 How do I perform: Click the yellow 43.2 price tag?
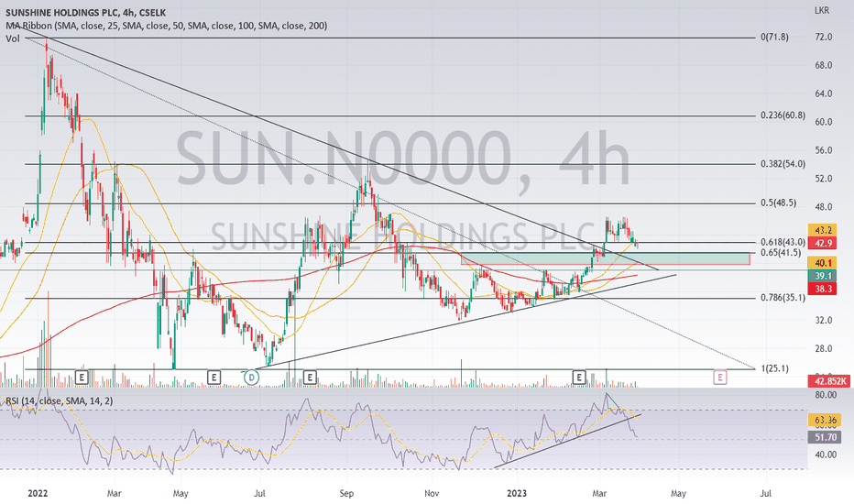(x=823, y=231)
